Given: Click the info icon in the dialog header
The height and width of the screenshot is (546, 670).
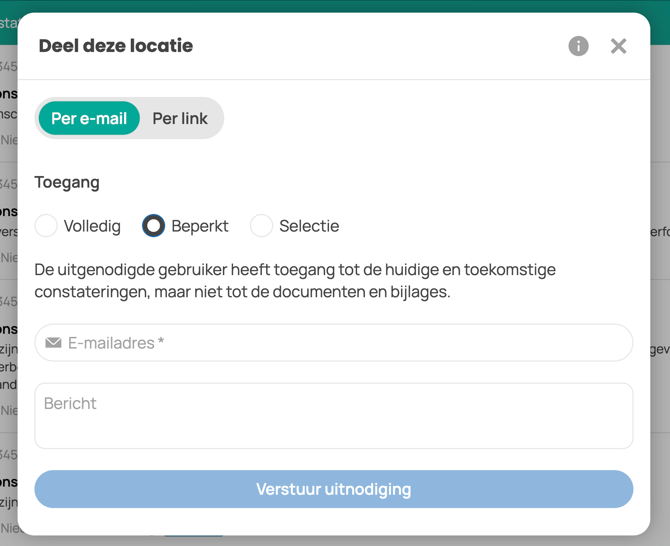Looking at the screenshot, I should [578, 46].
